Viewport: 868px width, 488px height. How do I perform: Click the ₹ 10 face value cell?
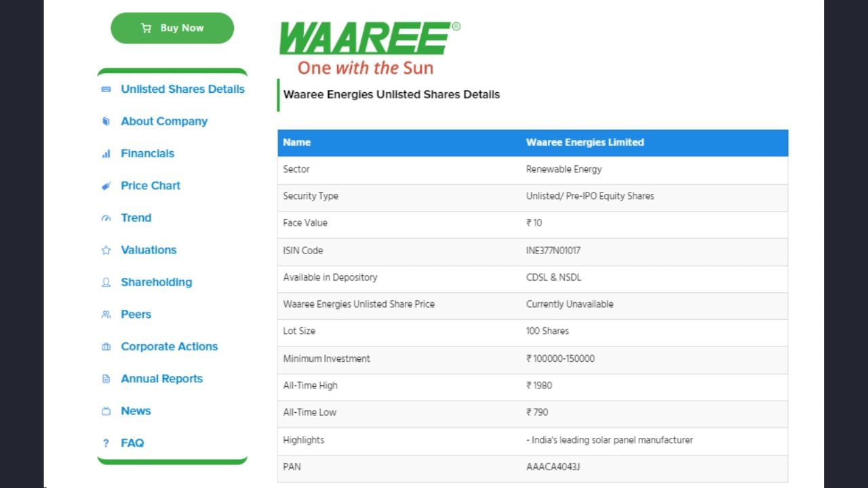534,223
